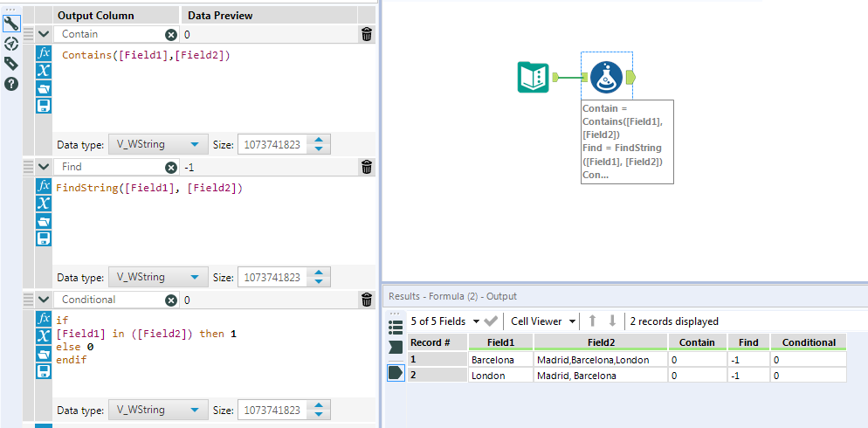Go to previous record with up arrow
Viewport: 868px width, 428px height.
(592, 321)
